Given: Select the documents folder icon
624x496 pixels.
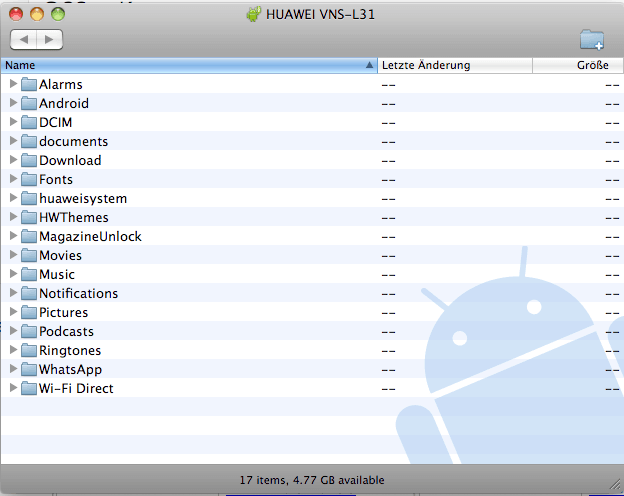Looking at the screenshot, I should (29, 141).
